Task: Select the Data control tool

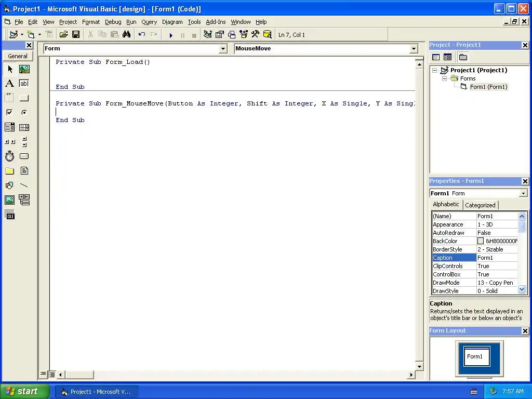Action: pyautogui.click(x=24, y=200)
